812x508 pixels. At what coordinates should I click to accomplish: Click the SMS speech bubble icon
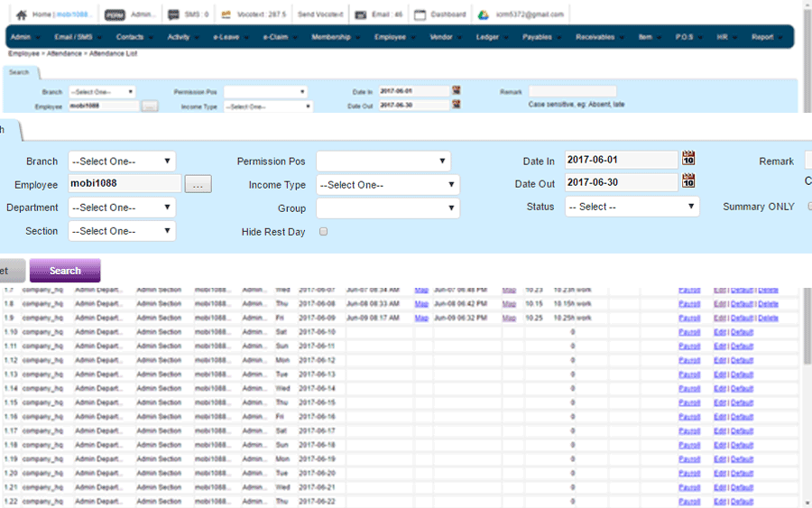coord(173,15)
